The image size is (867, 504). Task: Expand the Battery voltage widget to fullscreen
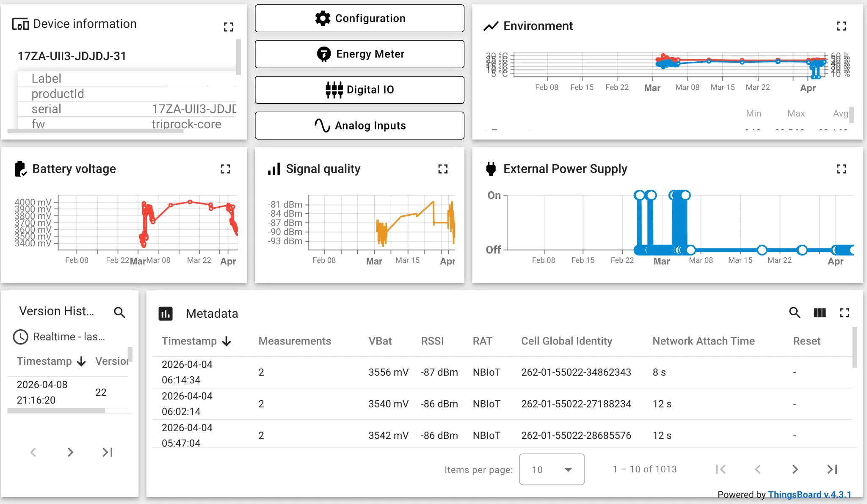click(x=226, y=169)
